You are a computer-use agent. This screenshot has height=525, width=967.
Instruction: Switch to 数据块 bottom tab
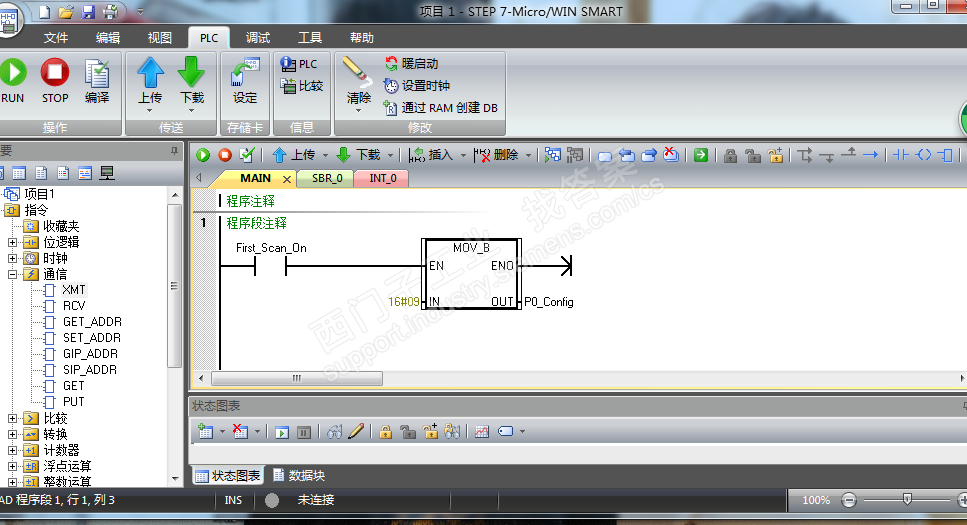(x=299, y=476)
